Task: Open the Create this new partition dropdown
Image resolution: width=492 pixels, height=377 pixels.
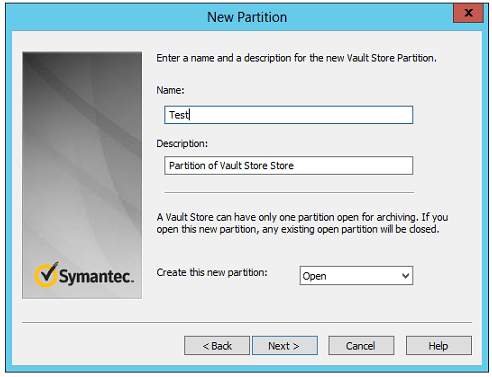Action: [356, 276]
